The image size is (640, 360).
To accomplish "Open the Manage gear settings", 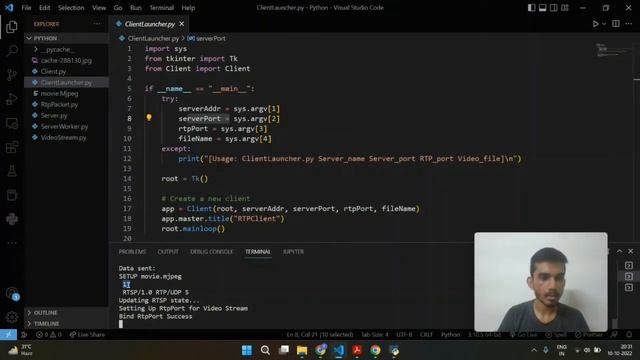I will click(x=12, y=317).
